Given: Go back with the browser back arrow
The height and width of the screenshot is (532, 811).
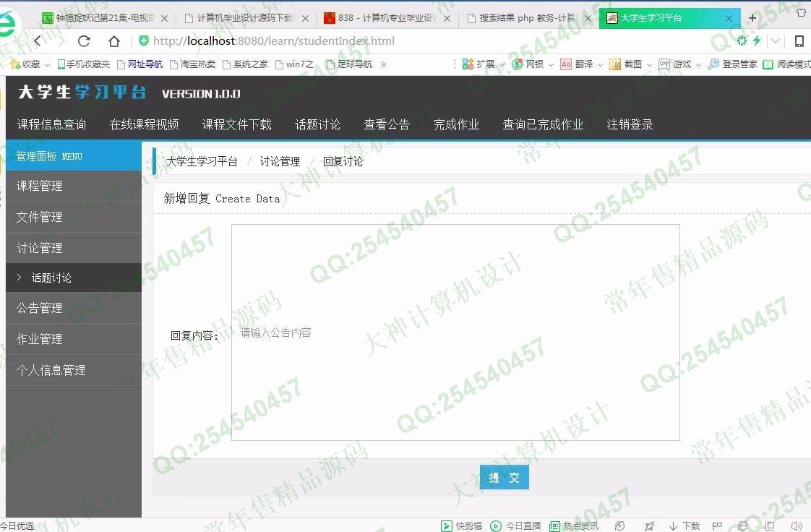Looking at the screenshot, I should [x=38, y=41].
